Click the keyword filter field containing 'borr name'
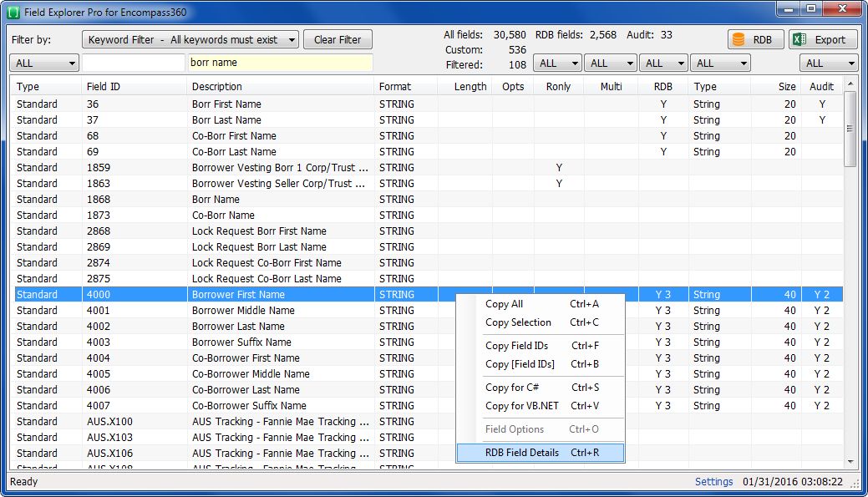Viewport: 868px width, 497px height. tap(280, 63)
